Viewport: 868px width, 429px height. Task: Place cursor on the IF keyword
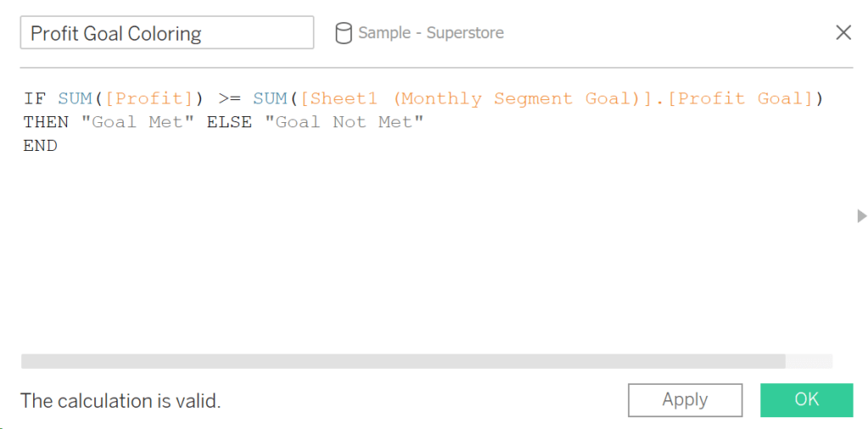[32, 99]
